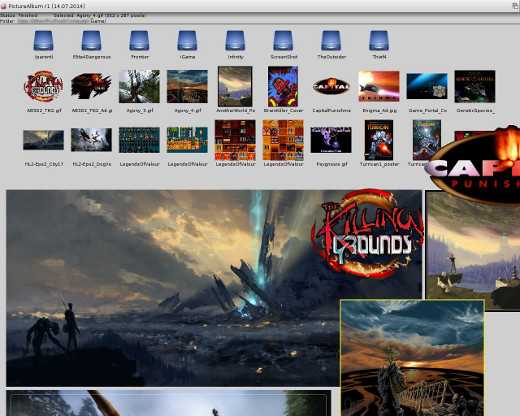Select the BrainKiller_Cover thumbnail
The width and height of the screenshot is (520, 416).
tap(283, 86)
